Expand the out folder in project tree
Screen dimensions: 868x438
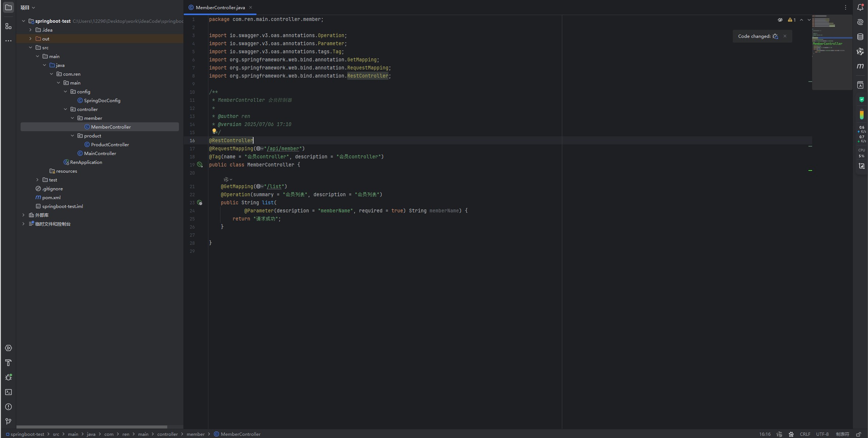[x=31, y=39]
